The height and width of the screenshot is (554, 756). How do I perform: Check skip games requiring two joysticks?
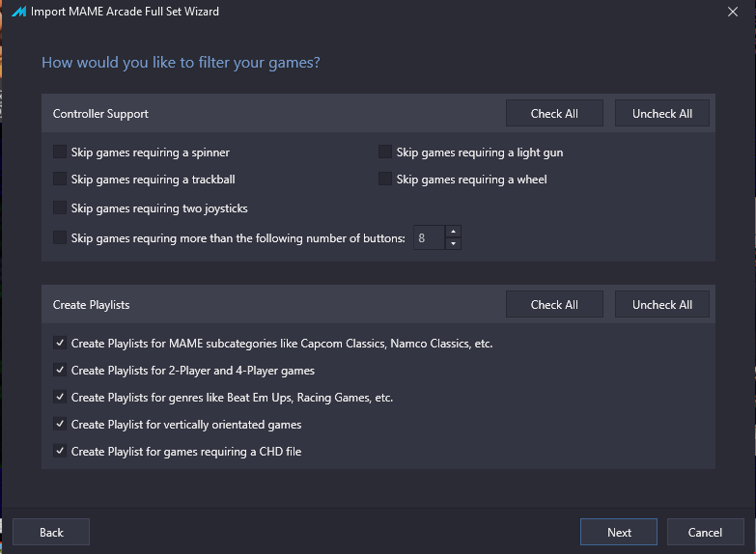point(60,208)
